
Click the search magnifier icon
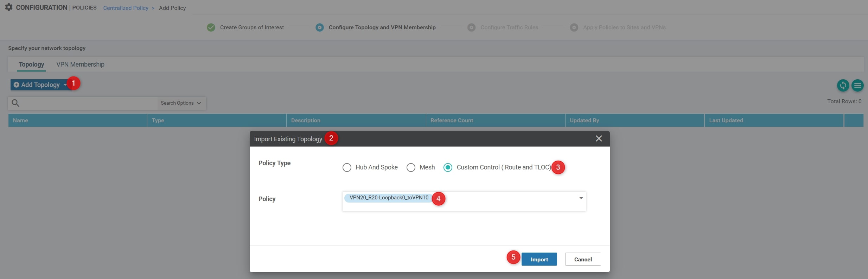(x=15, y=103)
